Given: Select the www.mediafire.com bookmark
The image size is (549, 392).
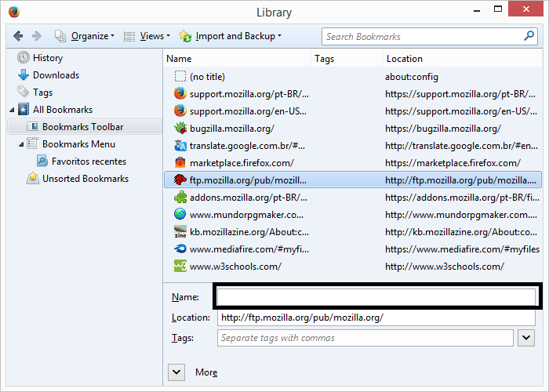Looking at the screenshot, I should pyautogui.click(x=353, y=249).
